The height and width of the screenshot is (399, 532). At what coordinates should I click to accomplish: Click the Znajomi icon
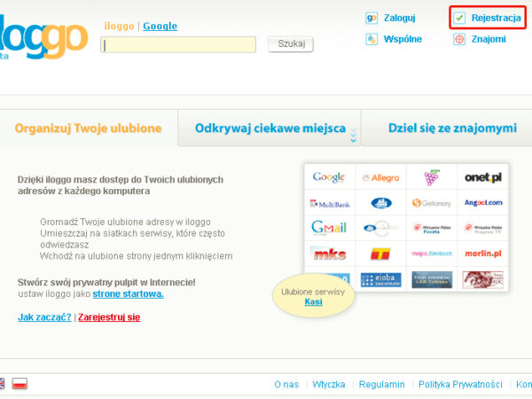coord(459,39)
